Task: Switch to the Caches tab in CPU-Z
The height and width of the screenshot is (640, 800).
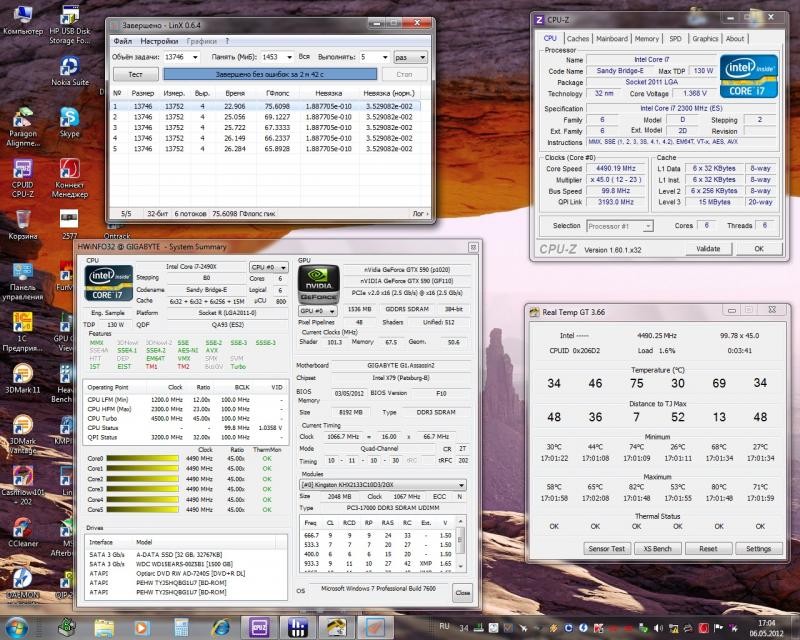Action: pyautogui.click(x=578, y=38)
